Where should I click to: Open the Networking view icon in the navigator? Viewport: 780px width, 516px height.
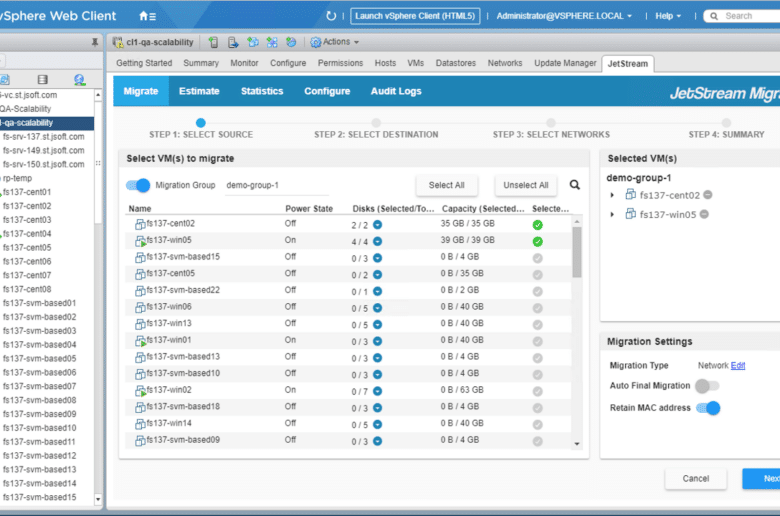(79, 80)
